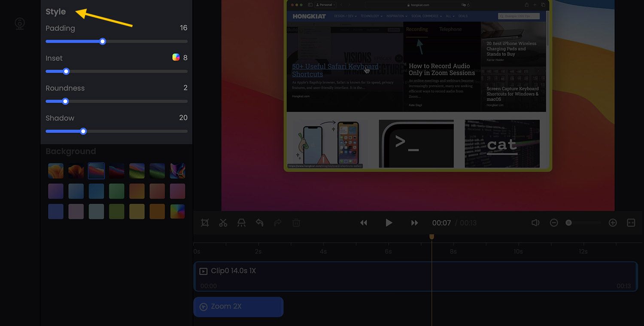This screenshot has width=644, height=326.
Task: Select the Clip0 14.0s 1X track
Action: tap(416, 276)
